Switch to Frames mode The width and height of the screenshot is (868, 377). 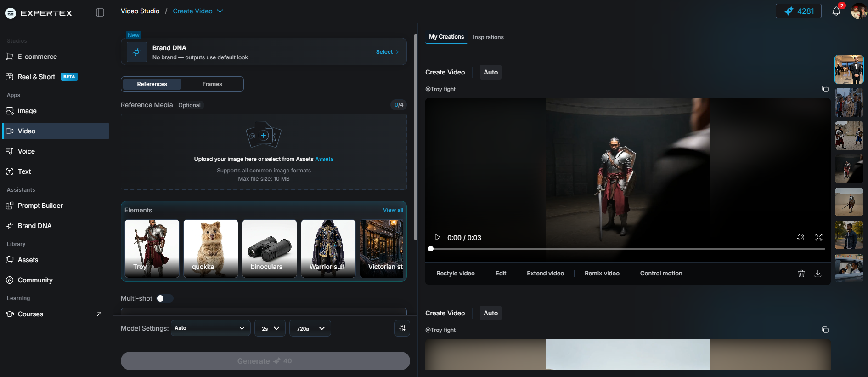point(212,84)
